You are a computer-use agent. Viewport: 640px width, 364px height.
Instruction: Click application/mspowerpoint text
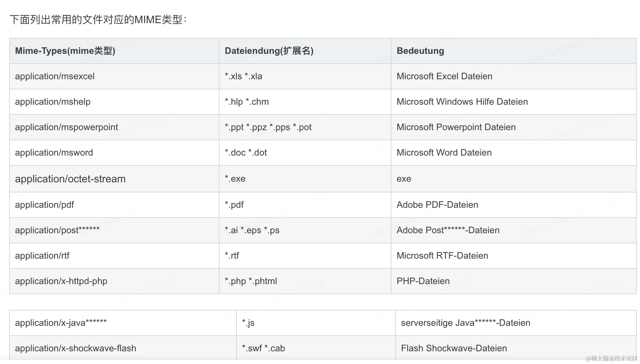[67, 127]
